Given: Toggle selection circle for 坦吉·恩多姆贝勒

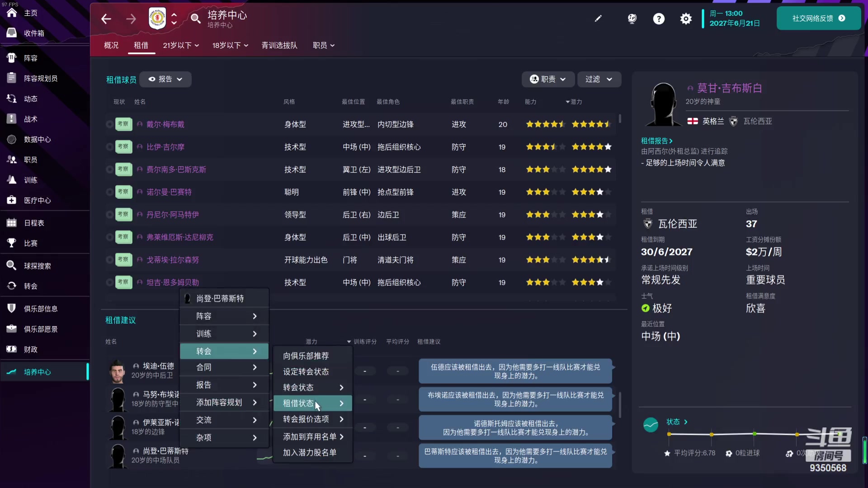Looking at the screenshot, I should 109,282.
